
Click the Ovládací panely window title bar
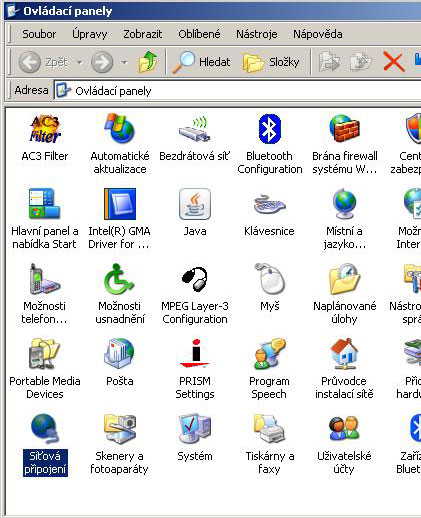(x=213, y=11)
